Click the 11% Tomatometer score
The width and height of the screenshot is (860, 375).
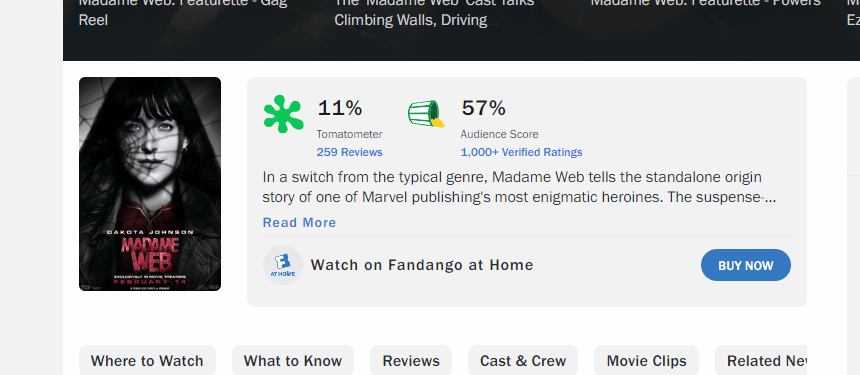tap(340, 108)
